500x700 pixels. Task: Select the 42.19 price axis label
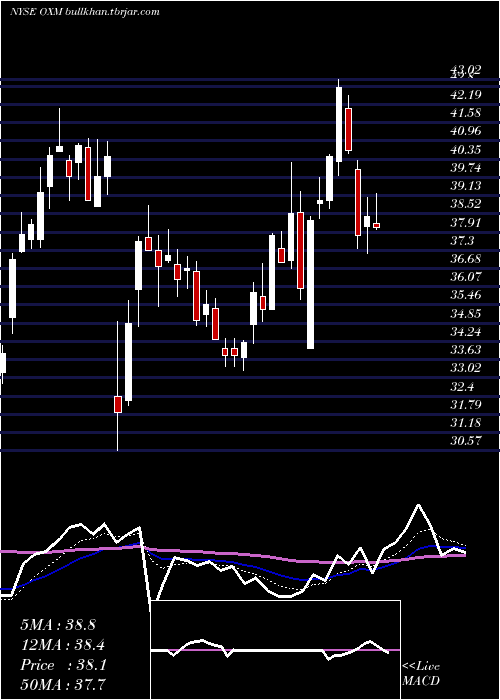pos(465,95)
